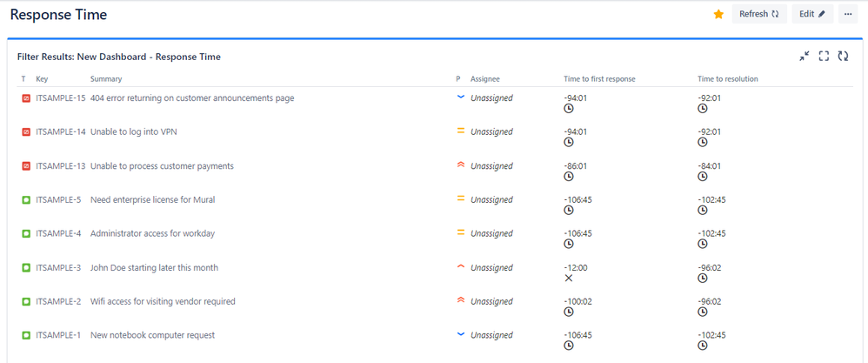Open issue key ITSAMPLE-1
This screenshot has height=363, width=868.
pos(58,335)
